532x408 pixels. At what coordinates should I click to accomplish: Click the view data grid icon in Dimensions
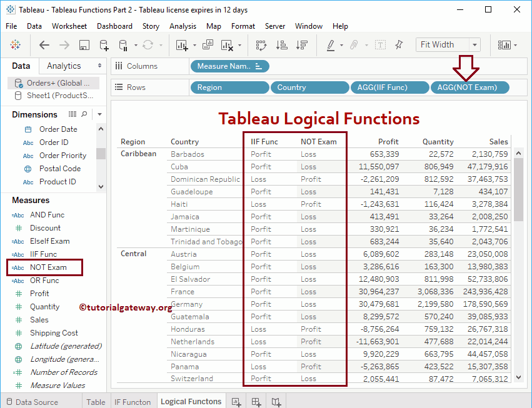pyautogui.click(x=73, y=114)
